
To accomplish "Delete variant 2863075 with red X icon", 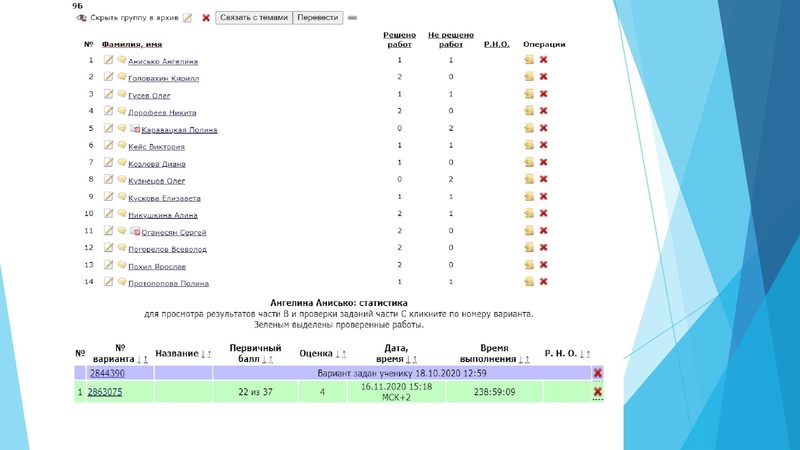I will click(x=597, y=393).
